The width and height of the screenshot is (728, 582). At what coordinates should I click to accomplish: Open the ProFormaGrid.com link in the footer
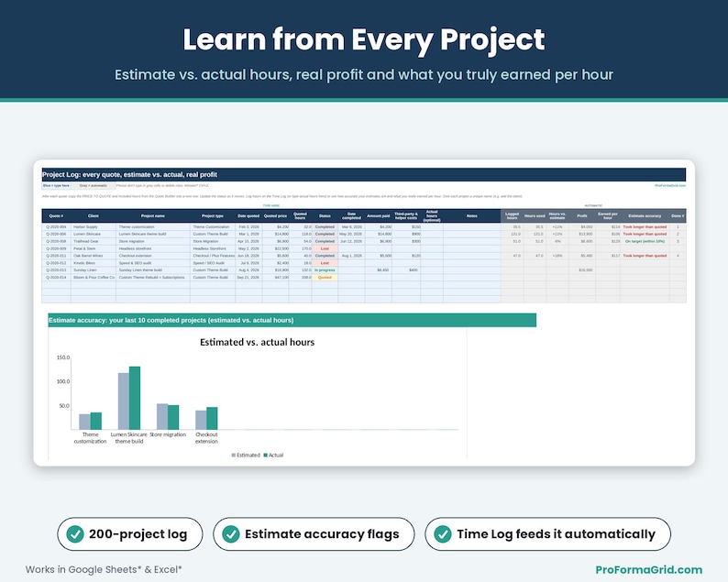(648, 569)
